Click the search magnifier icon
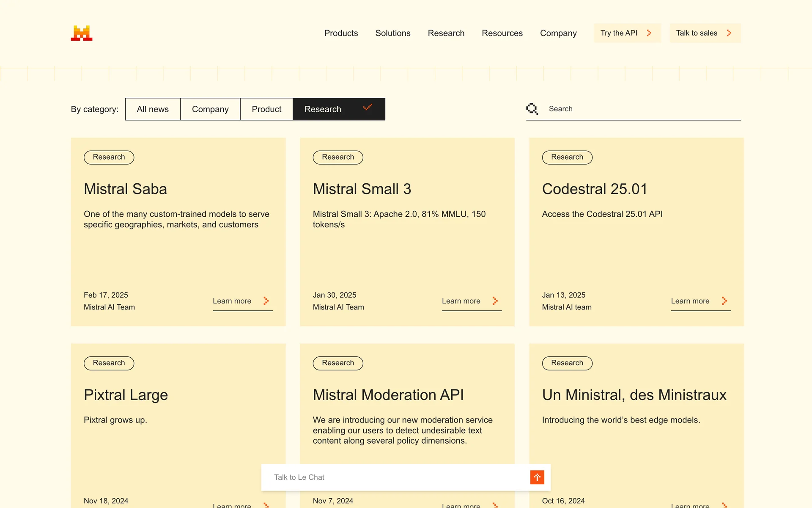Viewport: 812px width, 508px height. (x=532, y=109)
